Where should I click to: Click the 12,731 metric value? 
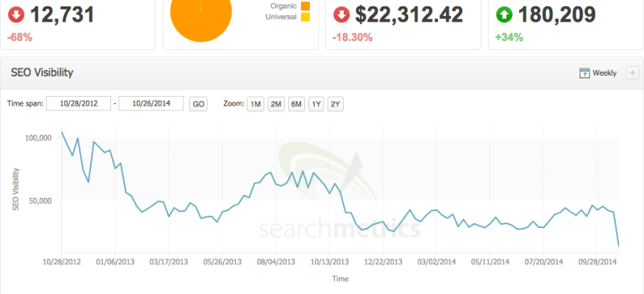pos(62,14)
